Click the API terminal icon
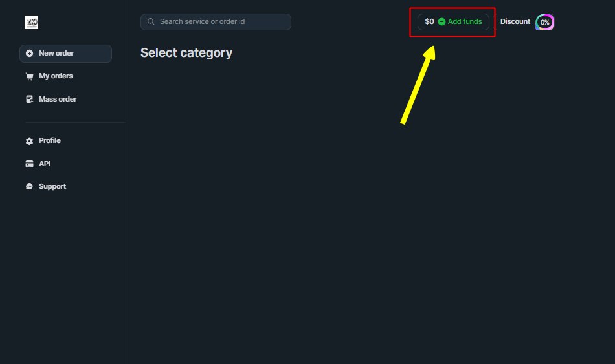The image size is (615, 364). point(29,164)
